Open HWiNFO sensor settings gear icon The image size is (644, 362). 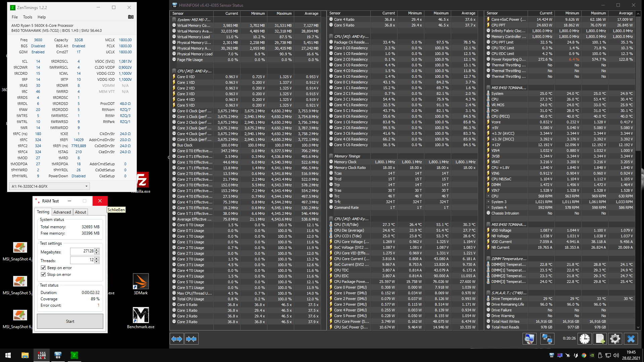click(x=615, y=339)
